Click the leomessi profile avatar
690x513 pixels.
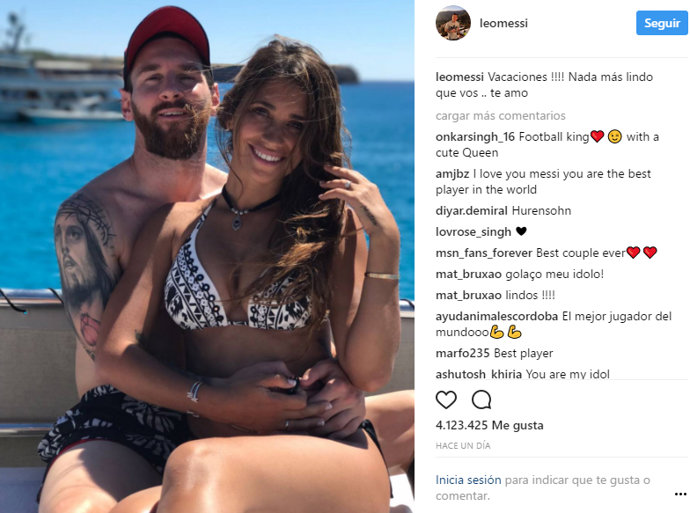453,23
